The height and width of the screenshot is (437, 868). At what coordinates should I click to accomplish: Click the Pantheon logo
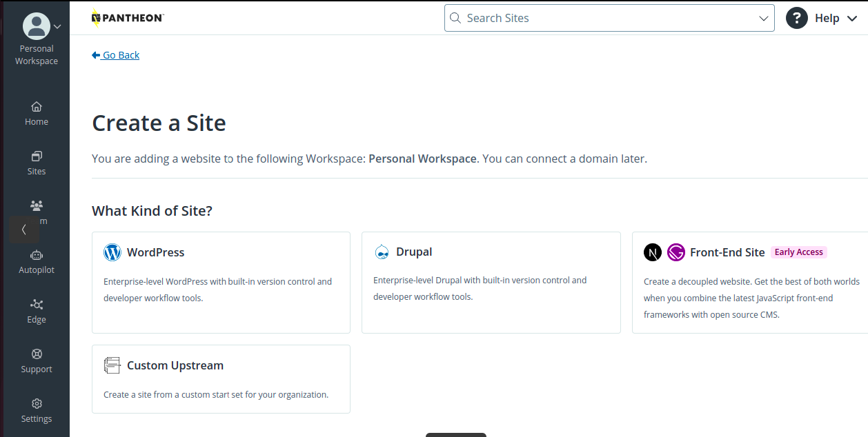pyautogui.click(x=127, y=18)
